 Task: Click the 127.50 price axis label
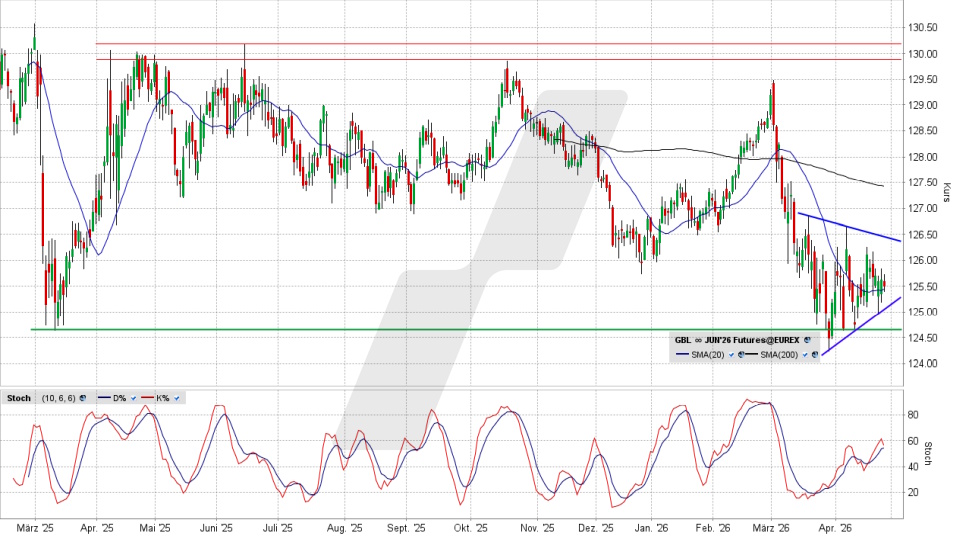click(923, 183)
